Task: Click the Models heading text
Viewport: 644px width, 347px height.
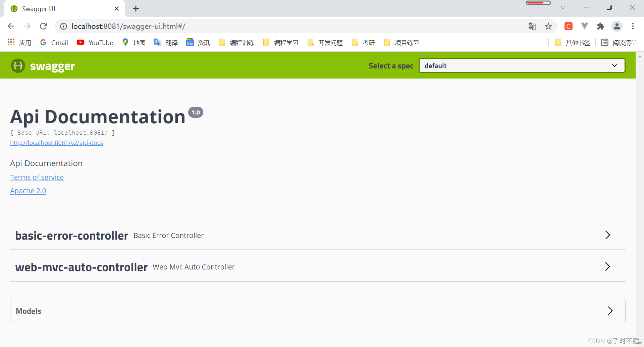Action: click(29, 311)
